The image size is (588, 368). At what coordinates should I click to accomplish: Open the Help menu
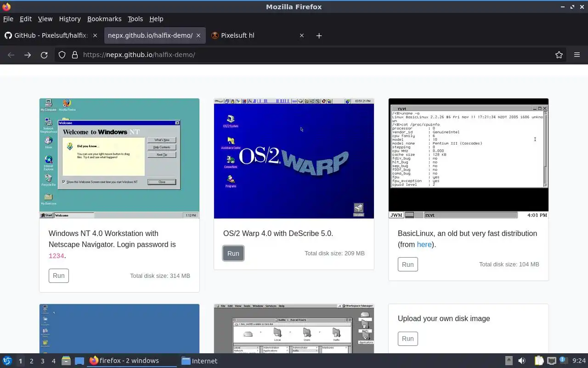click(156, 19)
